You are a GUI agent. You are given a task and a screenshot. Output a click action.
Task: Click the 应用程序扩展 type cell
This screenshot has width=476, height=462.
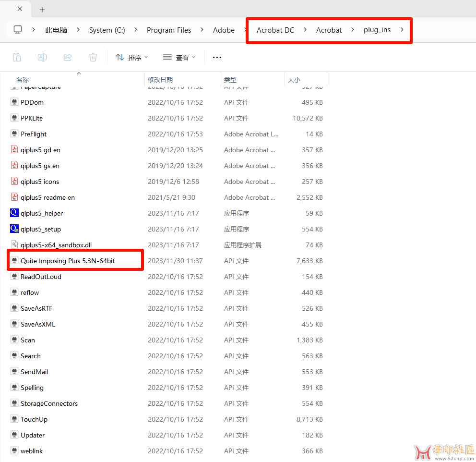(x=242, y=245)
